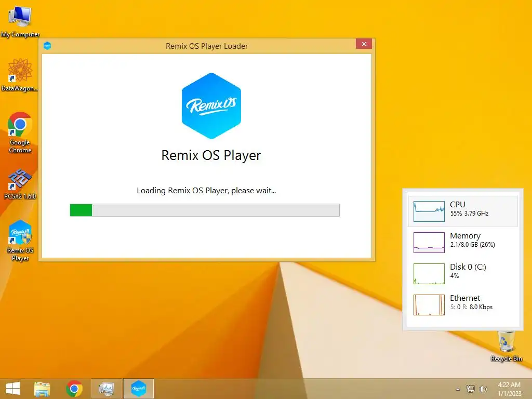The width and height of the screenshot is (532, 399).
Task: Select the Disk 0 (C:) performance entry
Action: 463,273
